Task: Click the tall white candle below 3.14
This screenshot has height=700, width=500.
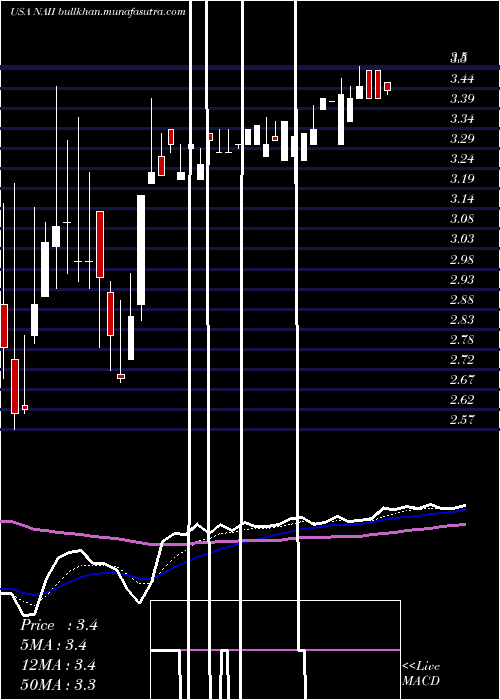Action: coord(141,250)
